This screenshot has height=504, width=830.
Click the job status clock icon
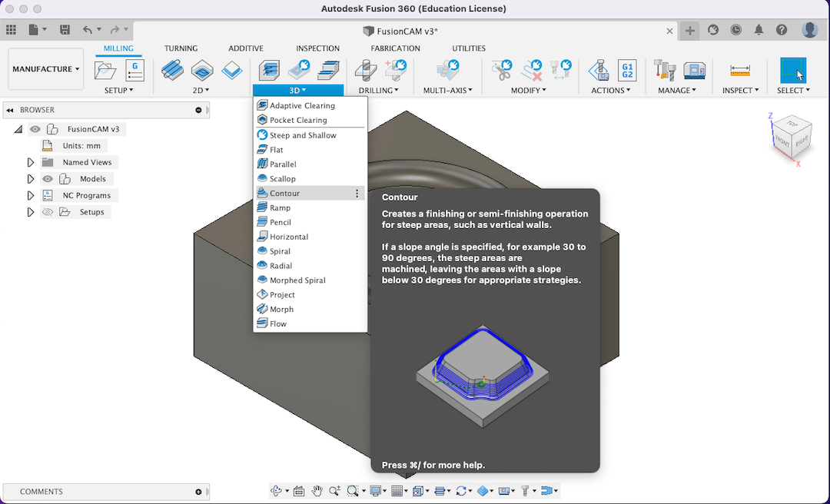(x=735, y=30)
